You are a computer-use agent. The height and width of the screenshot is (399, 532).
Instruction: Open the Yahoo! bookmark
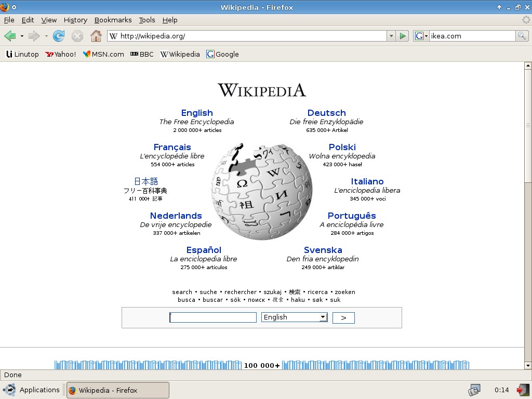click(61, 54)
